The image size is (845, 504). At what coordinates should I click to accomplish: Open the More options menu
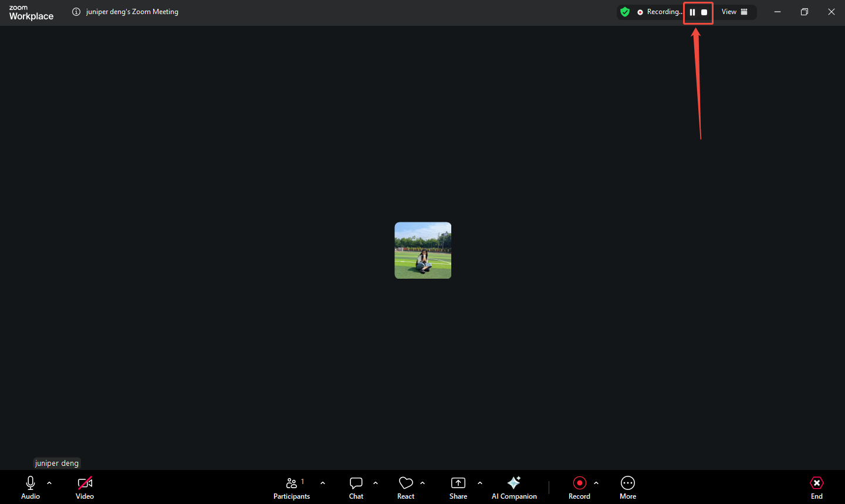click(x=627, y=487)
